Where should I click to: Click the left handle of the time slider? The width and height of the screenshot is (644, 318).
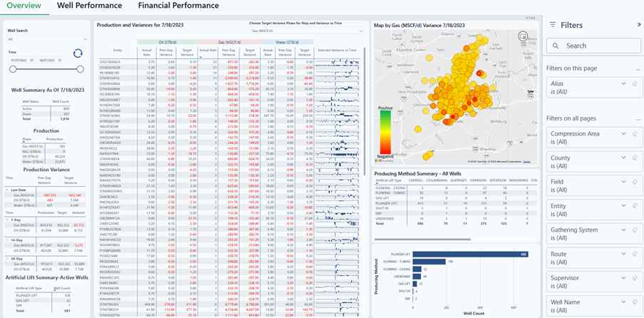13,69
